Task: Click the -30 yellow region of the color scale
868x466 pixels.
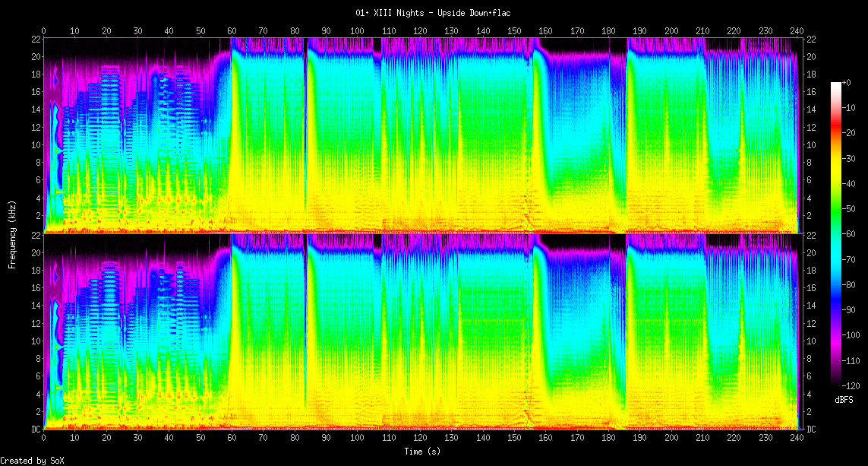Action: tap(835, 158)
